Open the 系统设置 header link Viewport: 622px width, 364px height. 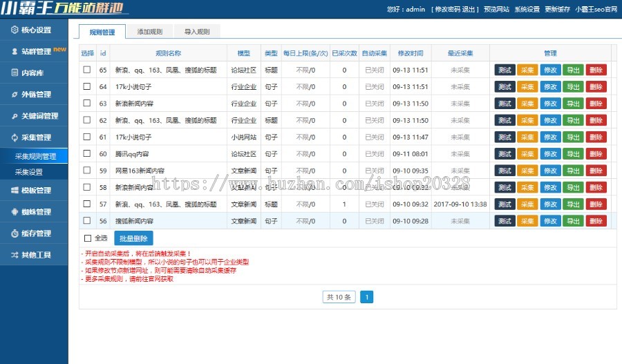[x=527, y=9]
